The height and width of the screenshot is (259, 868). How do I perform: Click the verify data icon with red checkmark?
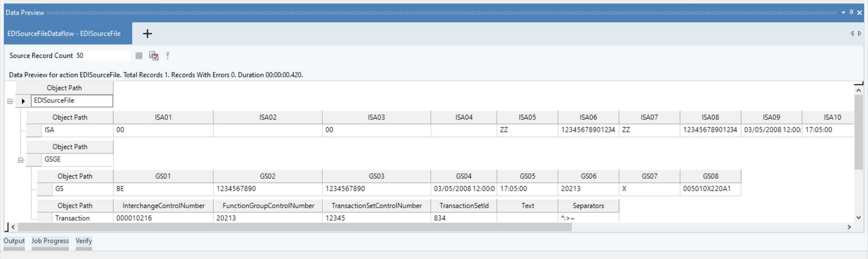[x=154, y=56]
